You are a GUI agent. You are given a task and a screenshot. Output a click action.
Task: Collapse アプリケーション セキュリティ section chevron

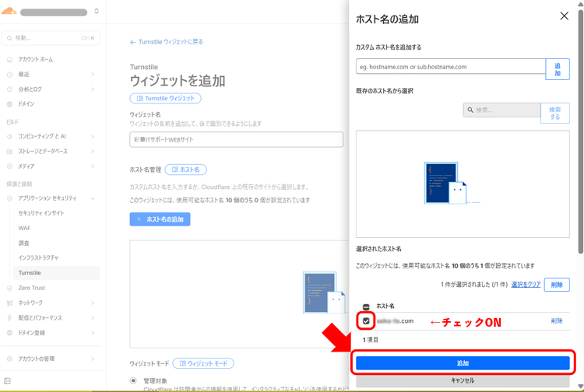tap(93, 198)
